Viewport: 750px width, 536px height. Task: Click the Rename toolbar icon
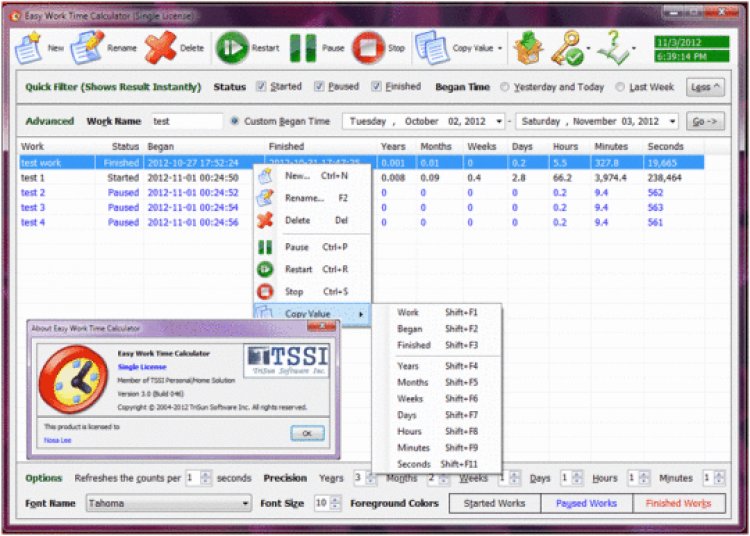(x=87, y=47)
